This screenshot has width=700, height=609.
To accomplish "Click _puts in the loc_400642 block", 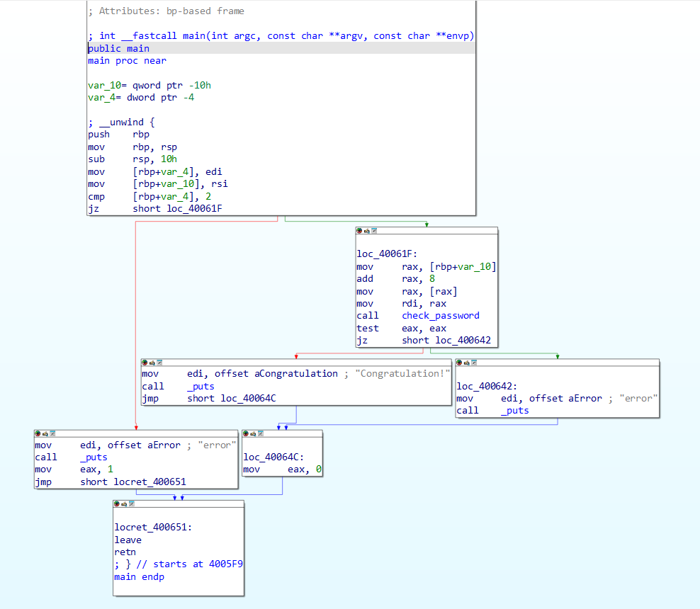I will (515, 411).
